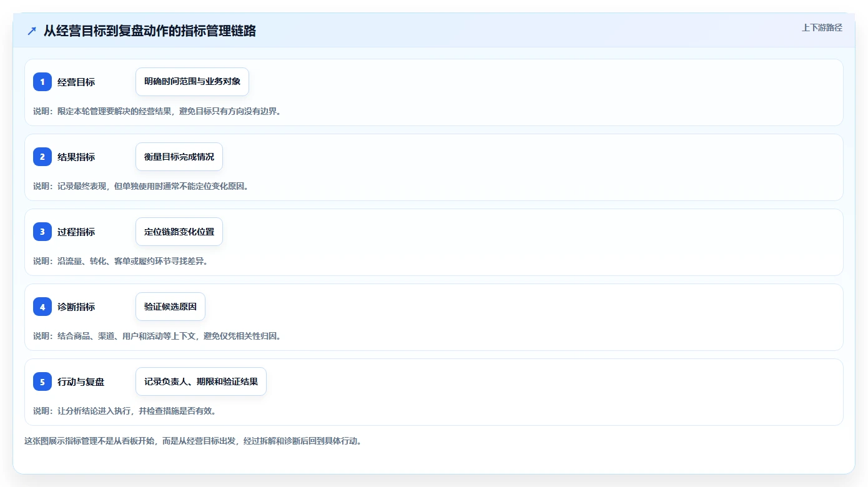Click the footer note starting 这张图展示指标管理
Viewport: 868px width, 487px height.
(193, 441)
